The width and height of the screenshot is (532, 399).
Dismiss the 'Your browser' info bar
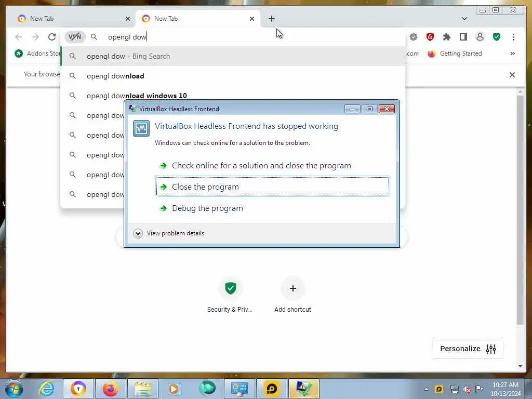point(512,75)
